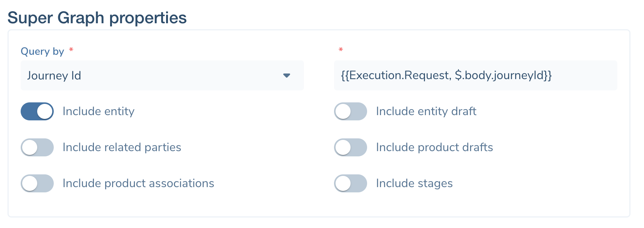This screenshot has width=644, height=228.
Task: Click the dropdown chevron next to Journey Id
Action: (x=287, y=75)
